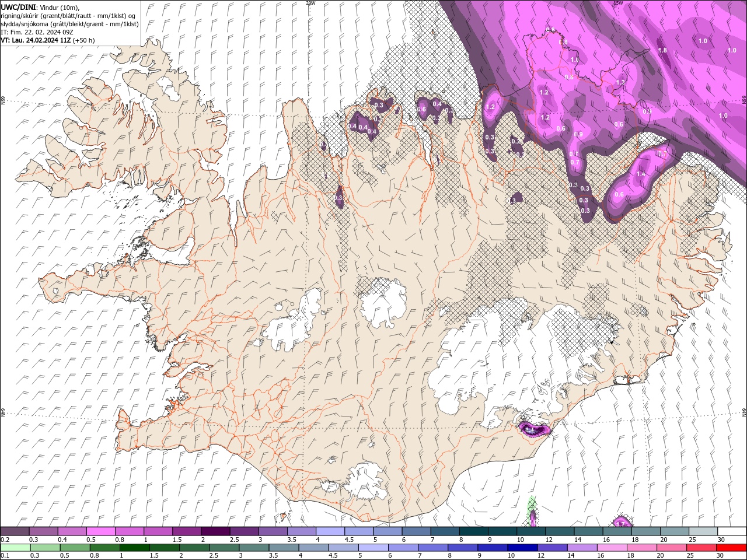Pick the bright red 30 swatch in lower legend
Viewport: 747px width, 560px height.
coord(731,548)
